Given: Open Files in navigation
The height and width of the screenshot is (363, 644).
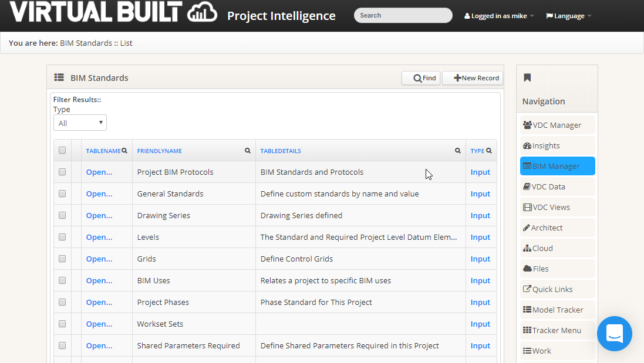Looking at the screenshot, I should pyautogui.click(x=557, y=269).
